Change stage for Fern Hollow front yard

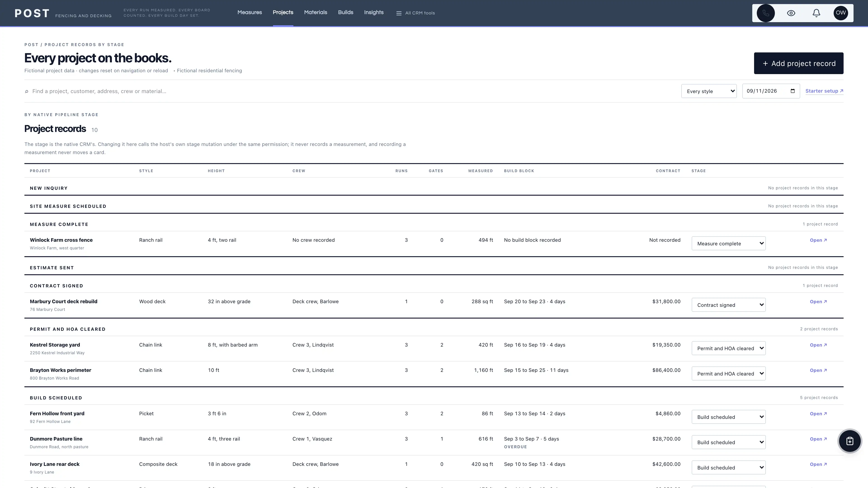729,417
